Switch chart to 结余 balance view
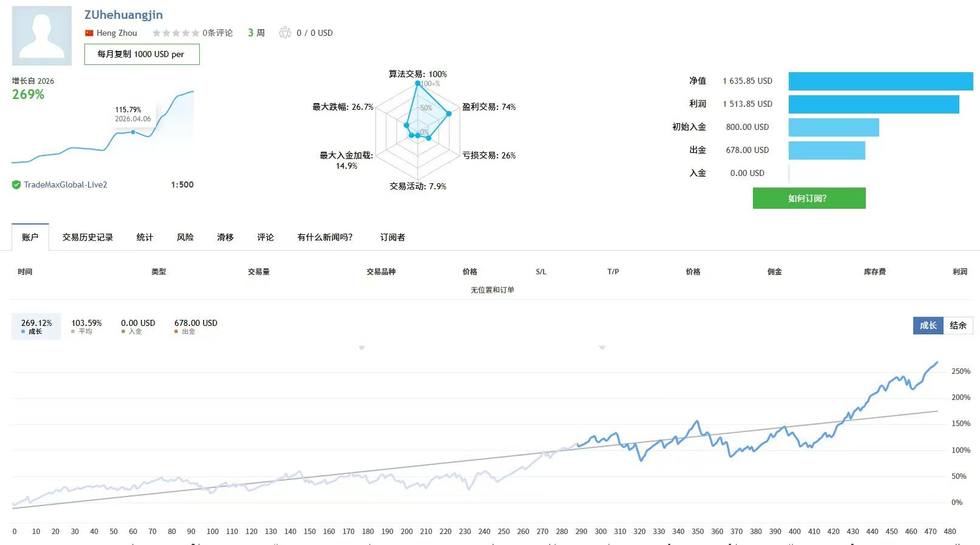 point(958,325)
